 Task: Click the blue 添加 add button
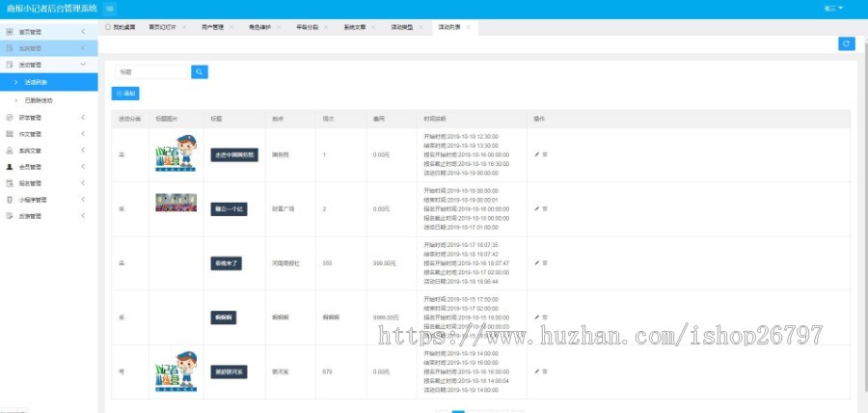pyautogui.click(x=125, y=94)
